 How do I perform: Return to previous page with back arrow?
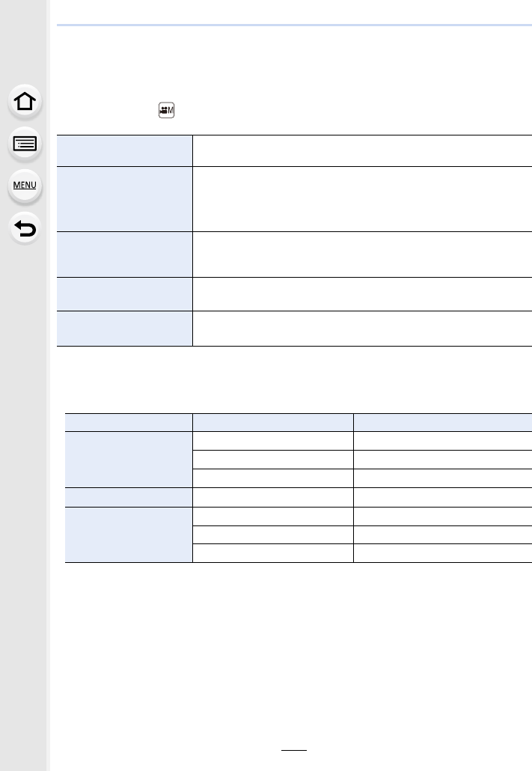pos(25,228)
